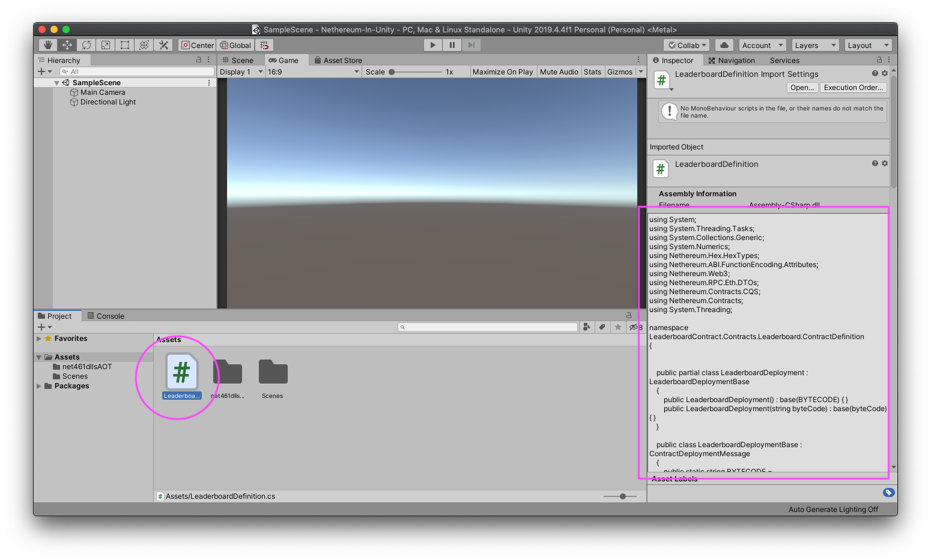This screenshot has height=560, width=931.
Task: Open the Custom Editor Tools wrench icon
Action: point(163,44)
